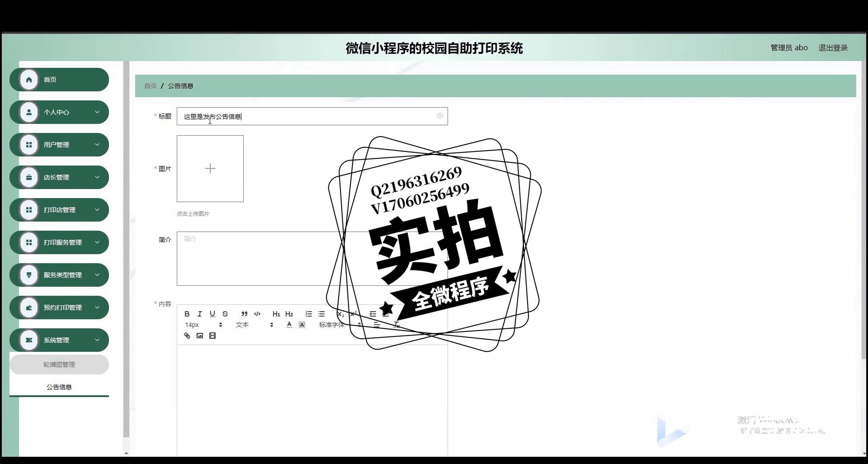Clear text formatting
868x464 pixels.
pos(396,325)
